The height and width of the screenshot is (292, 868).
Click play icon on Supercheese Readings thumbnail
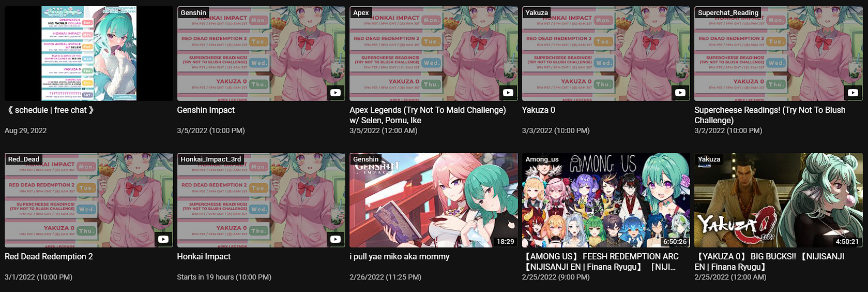(x=853, y=93)
